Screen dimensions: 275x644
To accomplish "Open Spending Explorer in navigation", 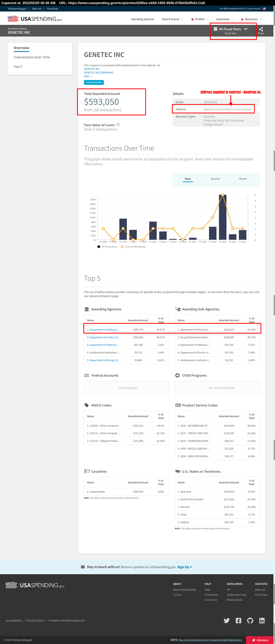I will (143, 19).
